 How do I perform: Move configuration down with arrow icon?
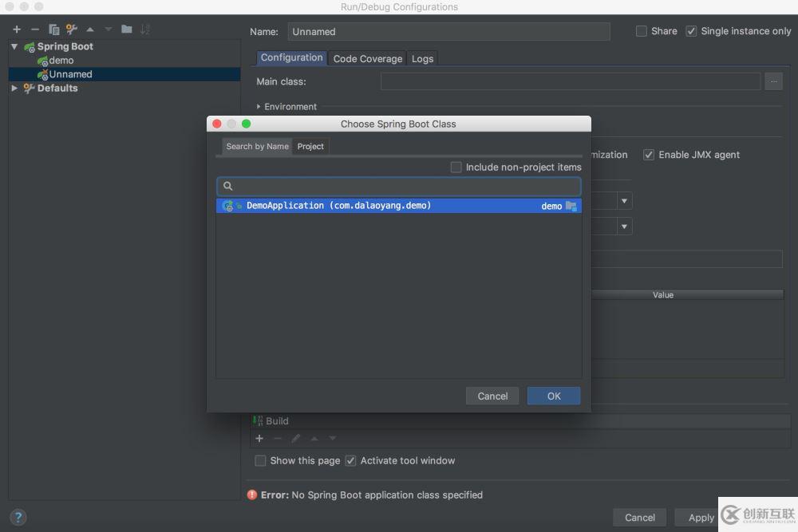(108, 30)
